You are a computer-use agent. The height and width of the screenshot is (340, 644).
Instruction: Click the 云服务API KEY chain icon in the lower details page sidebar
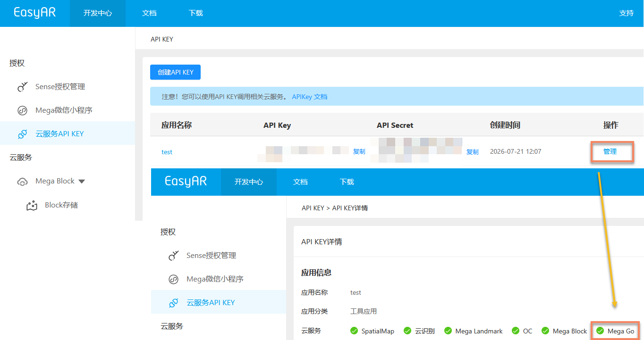pos(174,303)
